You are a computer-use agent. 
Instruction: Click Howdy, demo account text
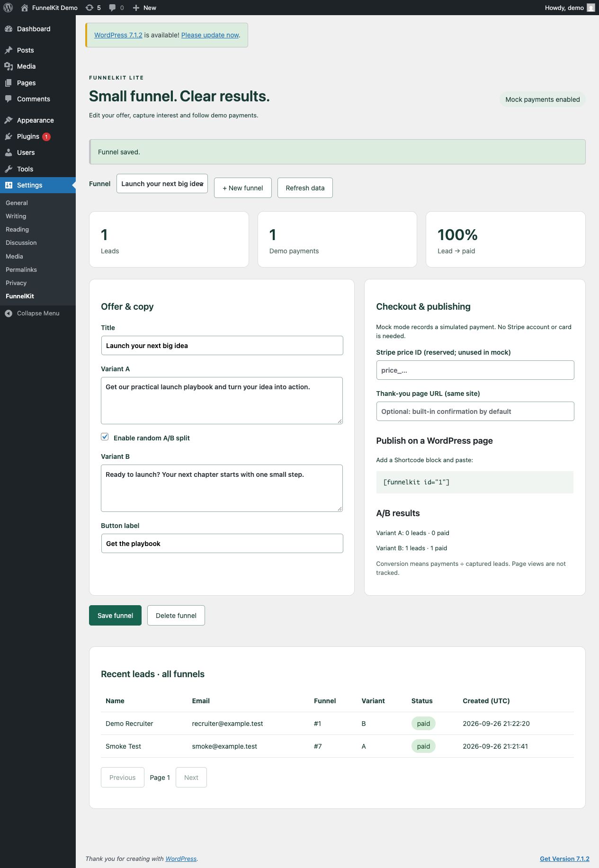564,8
